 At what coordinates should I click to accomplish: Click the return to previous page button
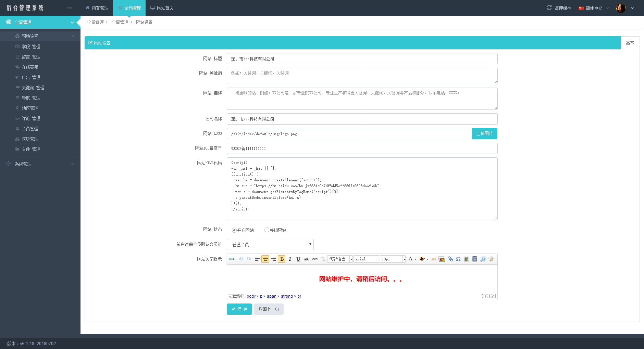(x=269, y=309)
